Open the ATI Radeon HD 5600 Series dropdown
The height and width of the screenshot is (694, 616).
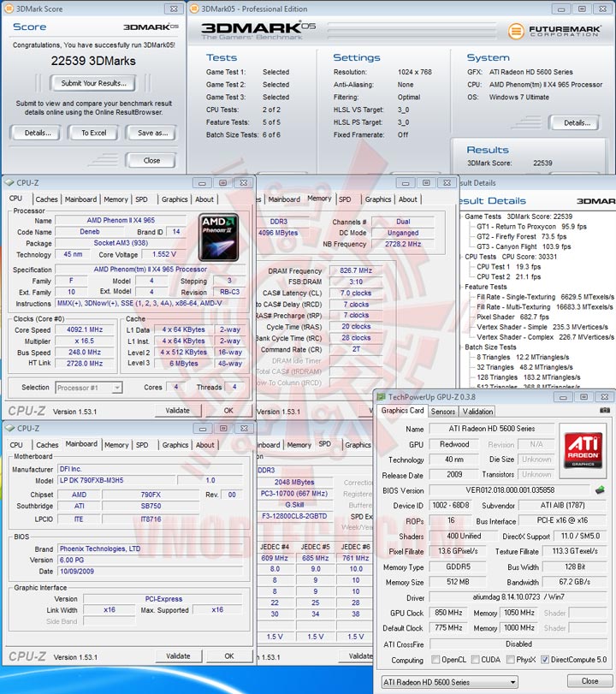tap(450, 682)
